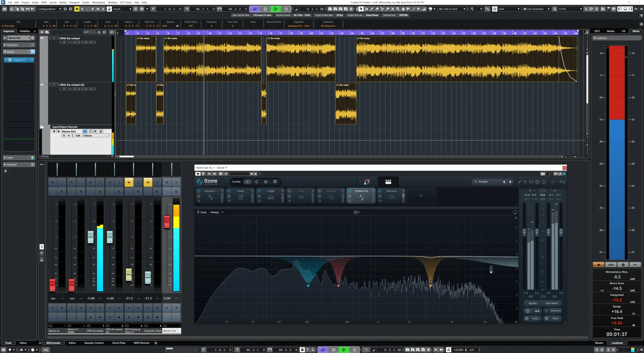Toggle power on Dynamic EQ module
Viewport: 644px width, 353px height.
(350, 191)
